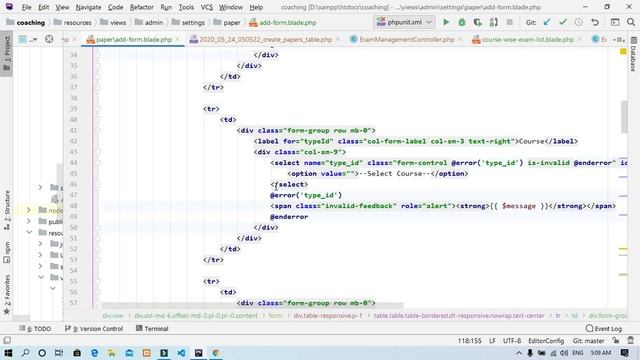Show Git history clock icon
This screenshot has width=640, height=360.
[x=579, y=22]
